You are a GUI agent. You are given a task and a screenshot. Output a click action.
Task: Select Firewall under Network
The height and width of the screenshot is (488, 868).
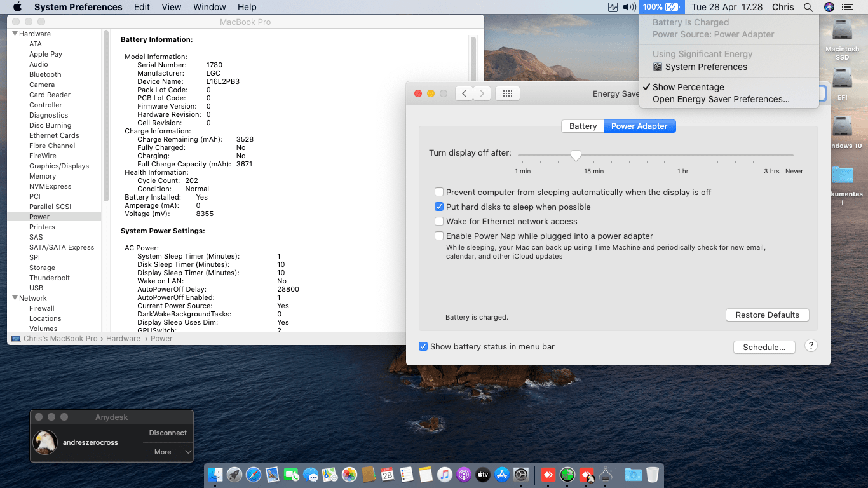coord(42,308)
